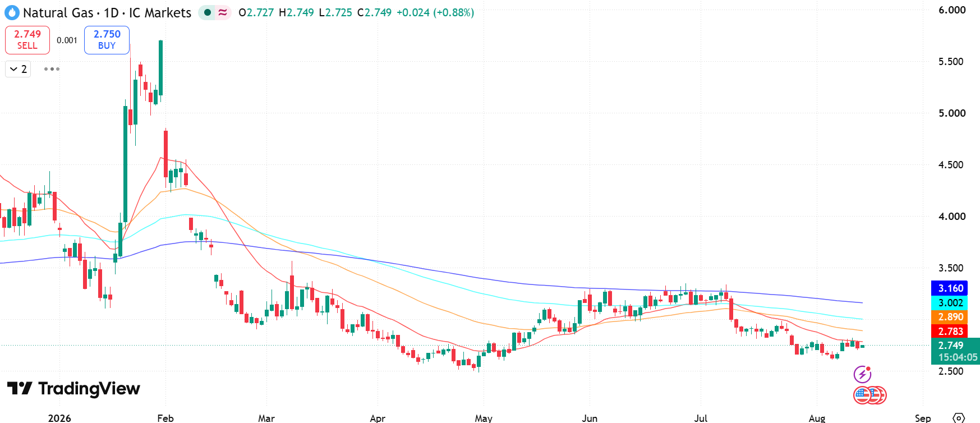Viewport: 980px width, 423px height.
Task: Click the IC Markets broker name
Action: click(x=160, y=12)
